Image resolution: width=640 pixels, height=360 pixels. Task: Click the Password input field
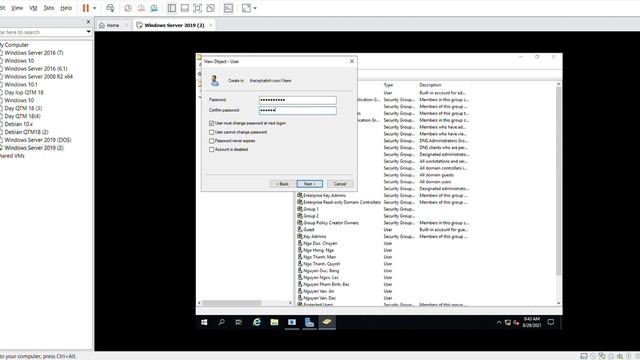tap(298, 100)
